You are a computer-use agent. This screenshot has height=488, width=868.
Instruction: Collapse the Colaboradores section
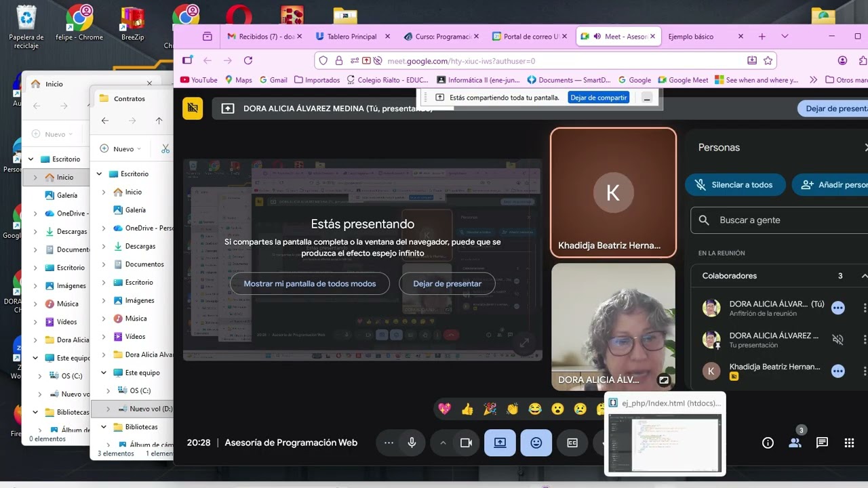[x=864, y=276]
